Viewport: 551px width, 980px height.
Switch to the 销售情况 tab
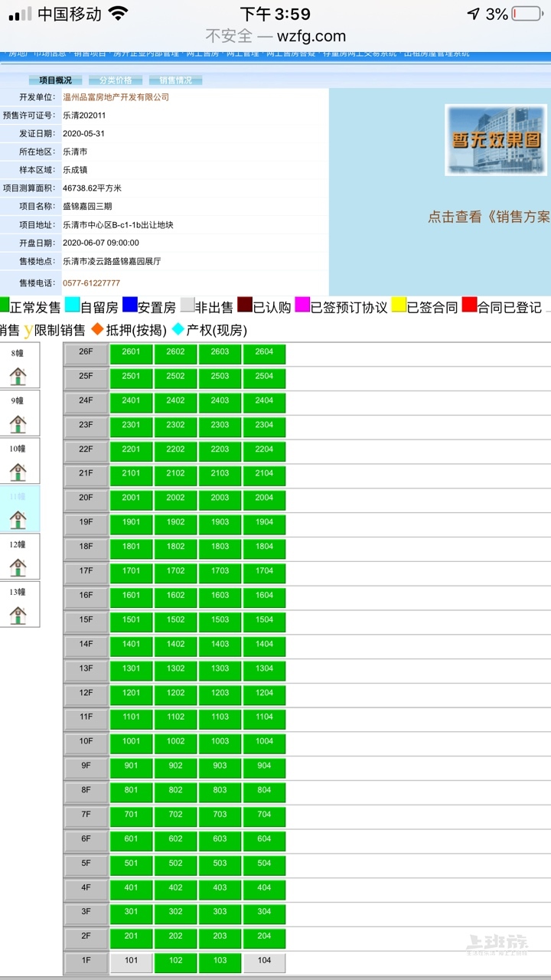(x=175, y=80)
